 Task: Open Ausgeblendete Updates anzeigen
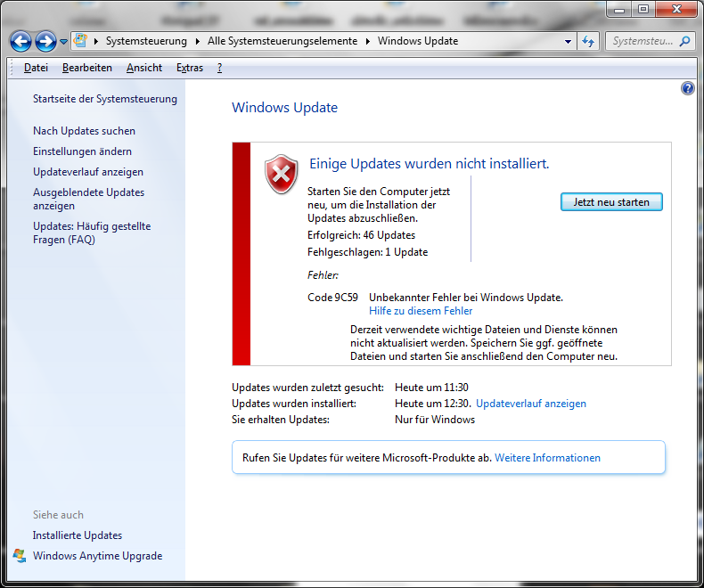[x=88, y=199]
